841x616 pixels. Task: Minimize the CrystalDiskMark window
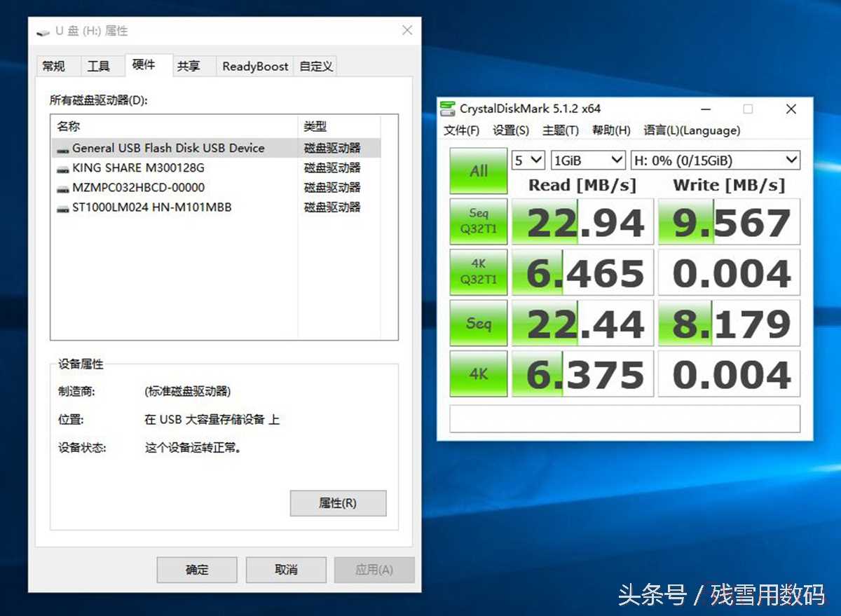click(x=706, y=109)
